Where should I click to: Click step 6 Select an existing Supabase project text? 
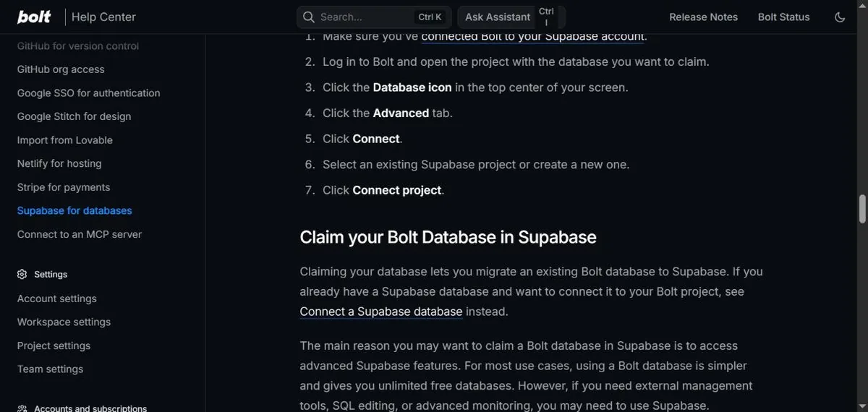(476, 164)
